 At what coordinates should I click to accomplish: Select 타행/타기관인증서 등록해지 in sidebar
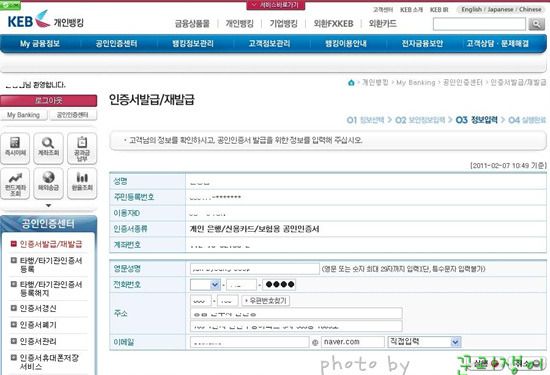pos(51,288)
